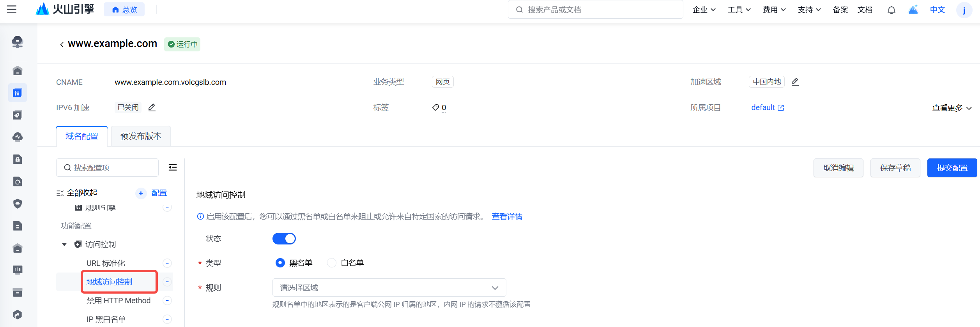Open the hexagon arrow sidebar icon
This screenshot has height=327, width=980.
tap(18, 315)
